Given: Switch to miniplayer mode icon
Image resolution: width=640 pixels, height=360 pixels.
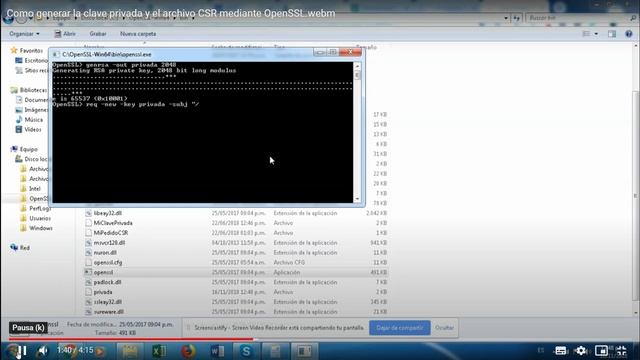Looking at the screenshot, I should [601, 351].
